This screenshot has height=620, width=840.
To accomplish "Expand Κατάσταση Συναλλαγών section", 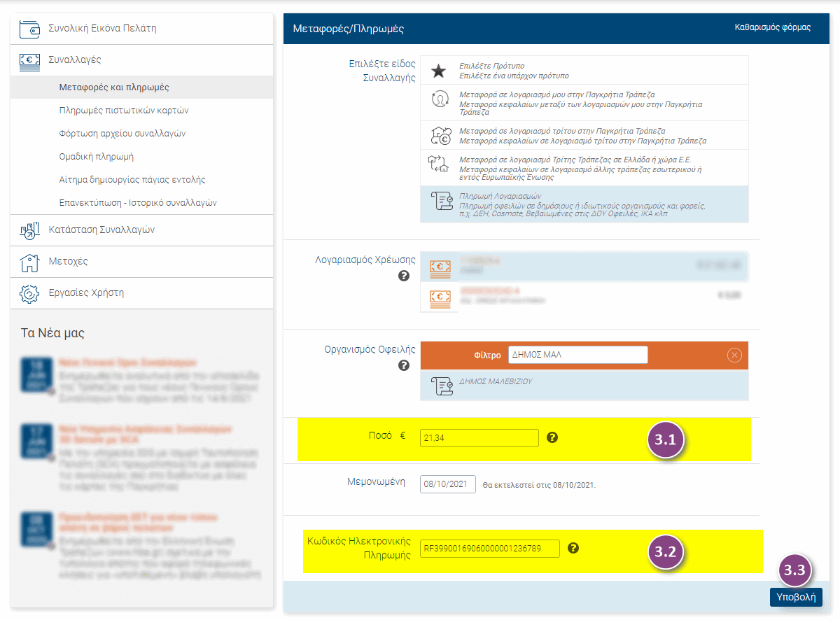I will (101, 230).
